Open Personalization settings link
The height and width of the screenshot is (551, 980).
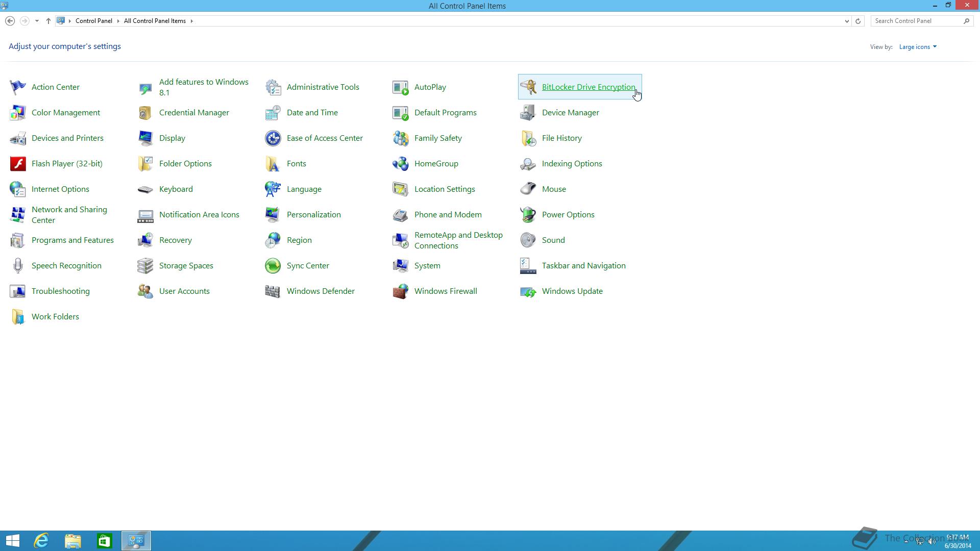pyautogui.click(x=314, y=215)
